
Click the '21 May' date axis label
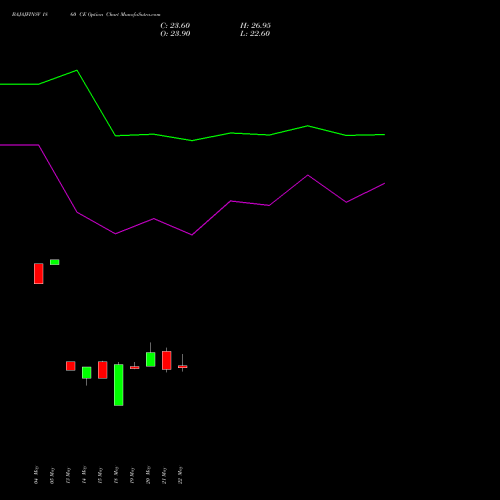tap(164, 475)
